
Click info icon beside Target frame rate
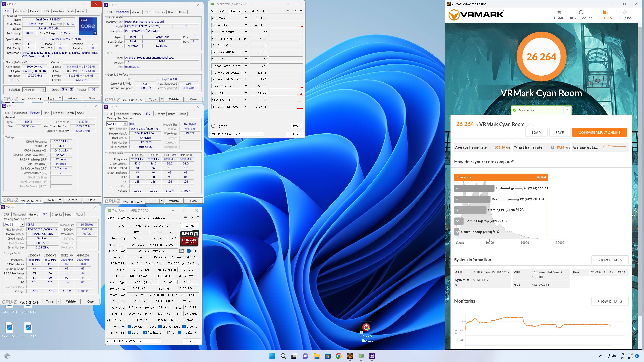(552, 147)
